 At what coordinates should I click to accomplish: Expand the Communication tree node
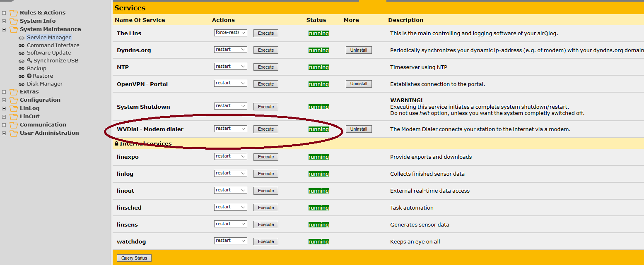click(4, 125)
